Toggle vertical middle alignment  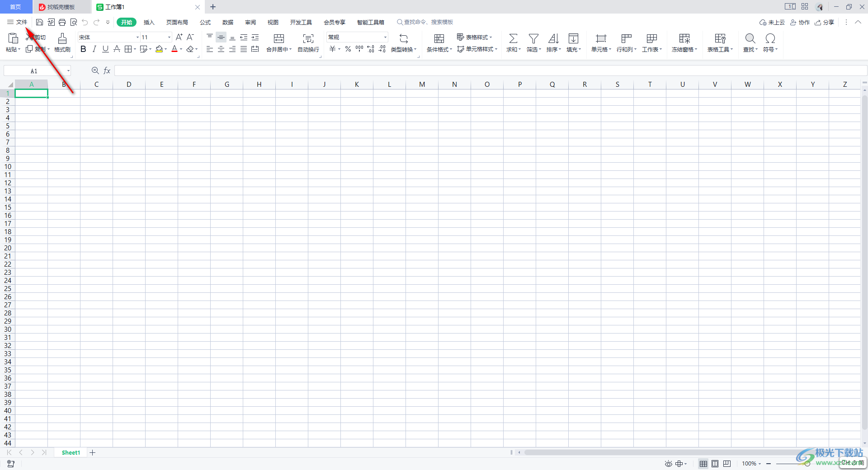[x=221, y=37]
